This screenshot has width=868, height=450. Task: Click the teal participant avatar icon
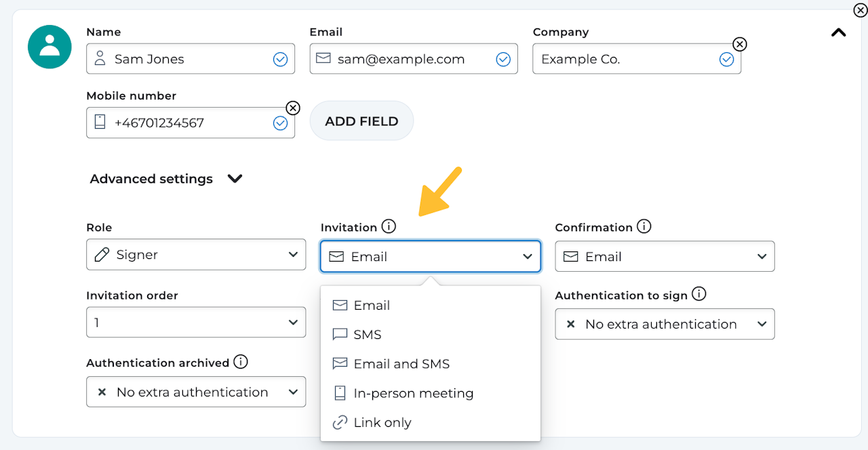[50, 47]
